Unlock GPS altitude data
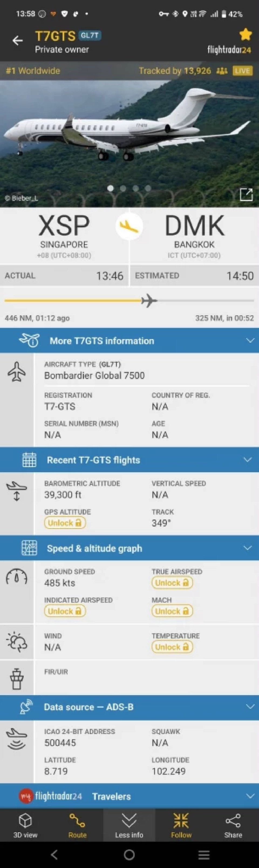The image size is (259, 868). coord(65,523)
